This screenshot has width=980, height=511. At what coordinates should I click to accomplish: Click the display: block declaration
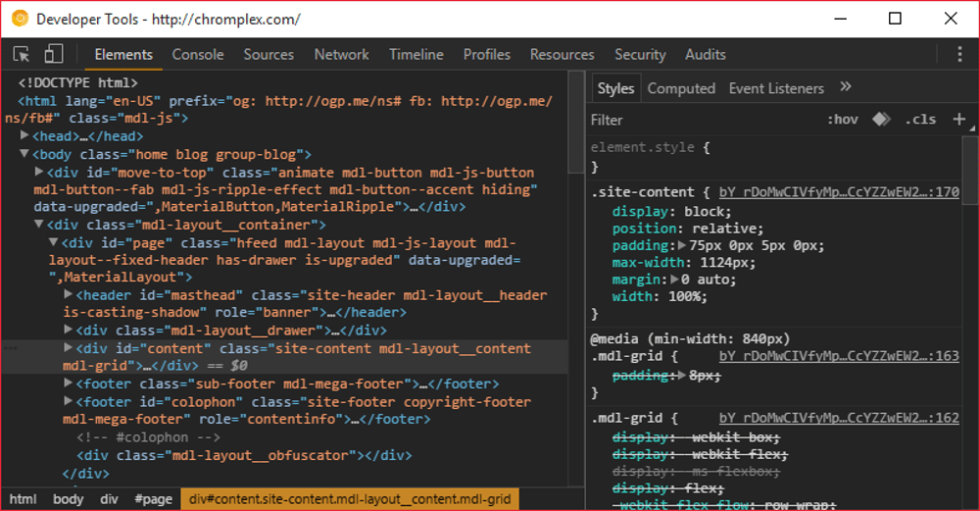coord(672,212)
